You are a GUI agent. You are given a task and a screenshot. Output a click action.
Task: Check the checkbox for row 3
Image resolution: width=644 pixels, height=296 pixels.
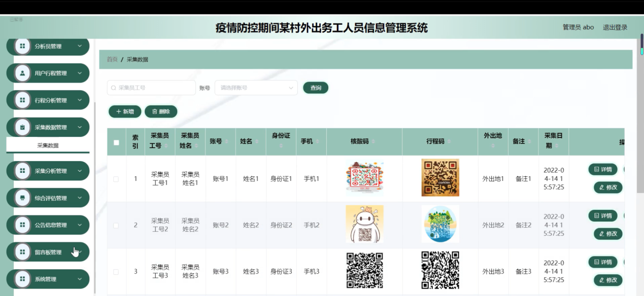point(116,272)
